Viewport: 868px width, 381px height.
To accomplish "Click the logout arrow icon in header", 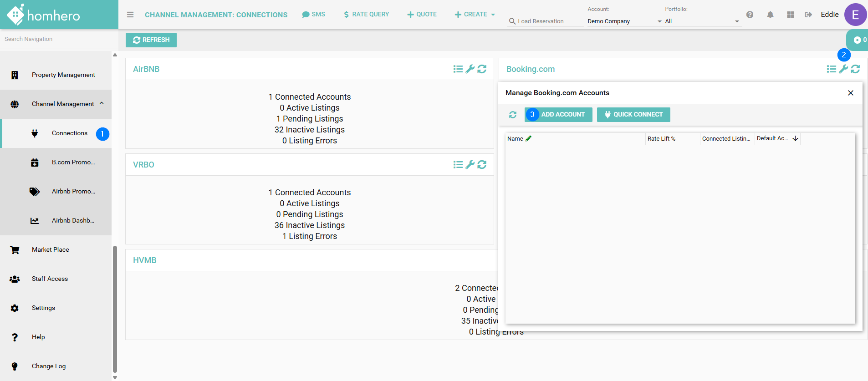I will [808, 15].
